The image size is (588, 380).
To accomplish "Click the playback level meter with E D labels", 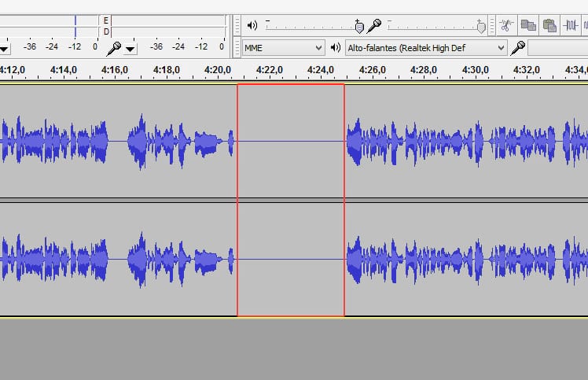I will pos(51,26).
